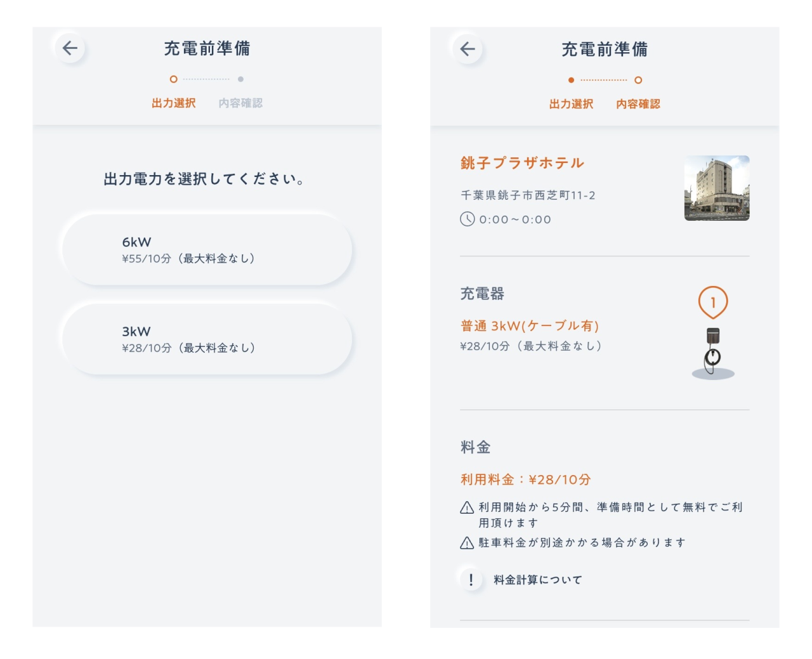Open the 料金計算について link
This screenshot has height=659, width=812.
[537, 580]
